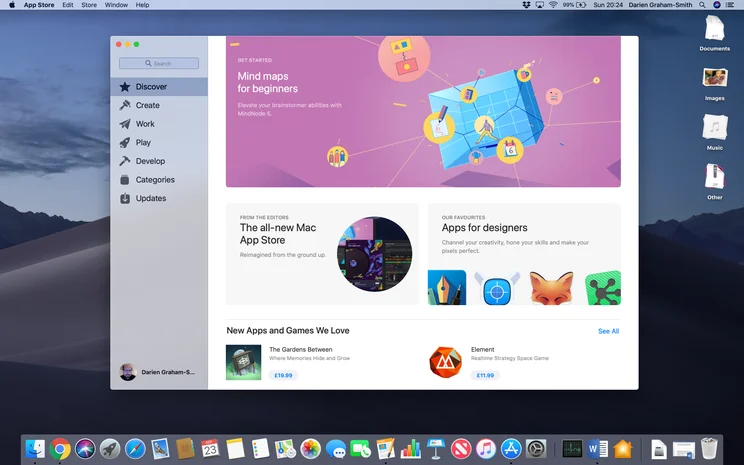Open the Help menu

tap(142, 5)
